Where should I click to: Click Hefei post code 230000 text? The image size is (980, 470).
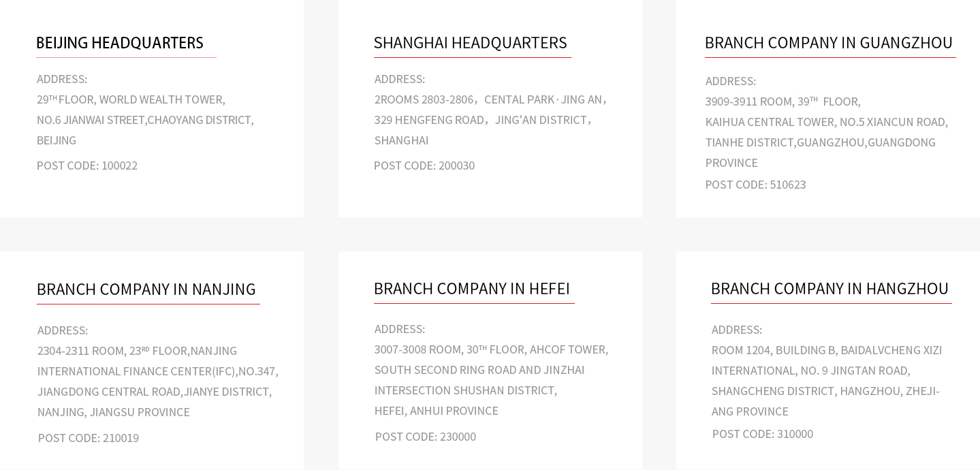pos(426,437)
